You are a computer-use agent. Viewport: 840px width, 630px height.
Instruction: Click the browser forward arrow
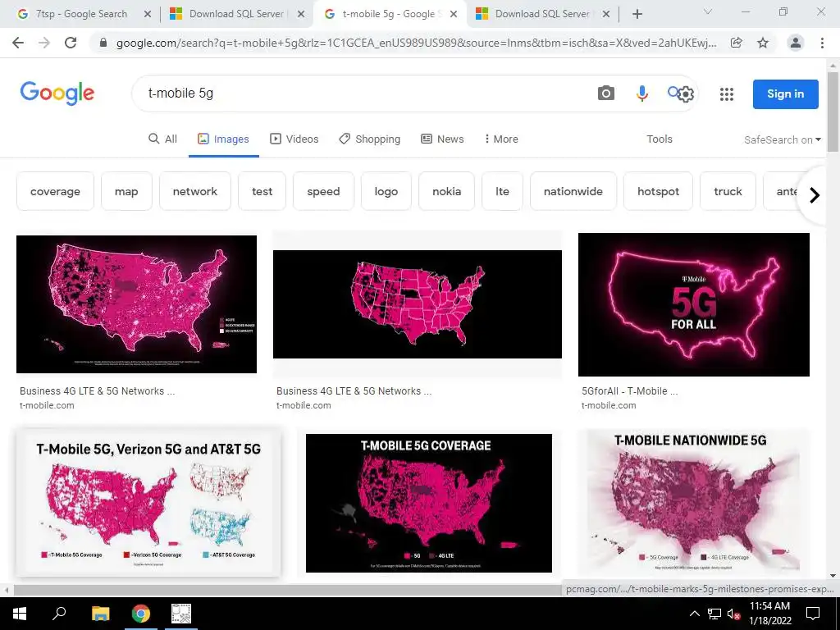[x=44, y=43]
